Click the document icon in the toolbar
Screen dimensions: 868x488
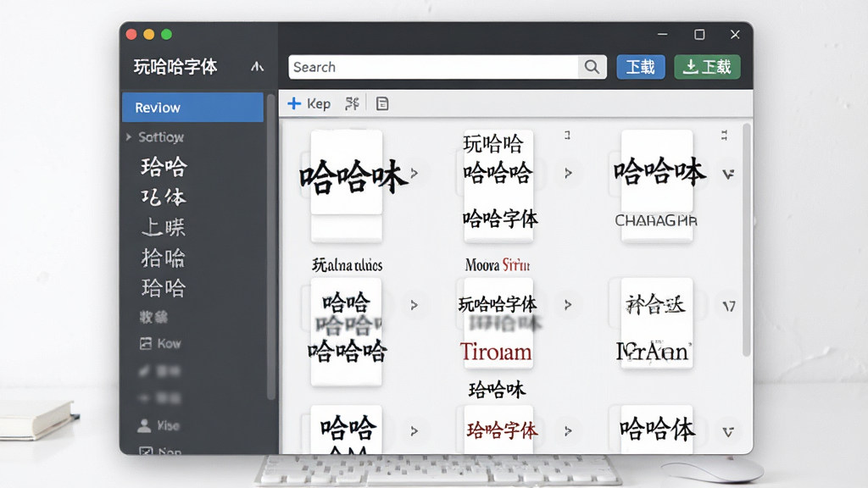(x=382, y=103)
